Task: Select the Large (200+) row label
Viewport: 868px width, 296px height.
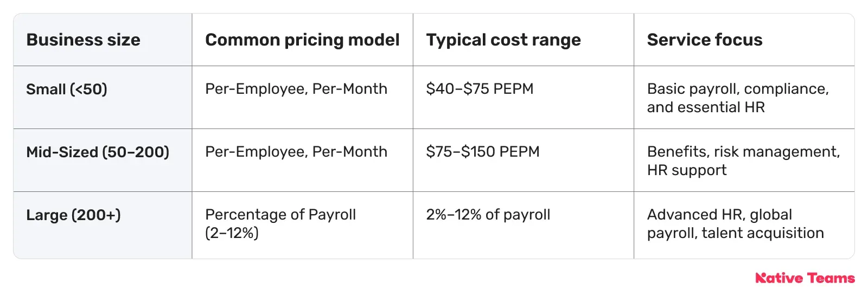Action: [73, 215]
